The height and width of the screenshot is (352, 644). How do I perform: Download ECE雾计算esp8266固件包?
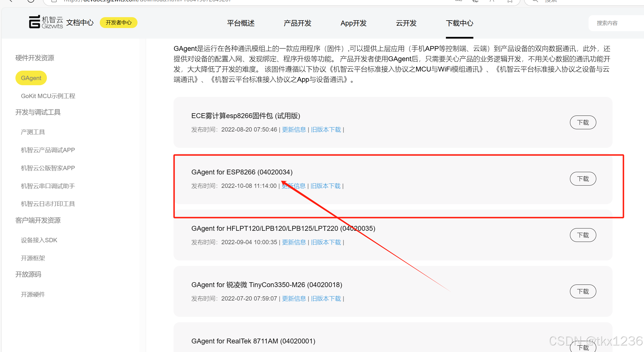click(x=583, y=123)
